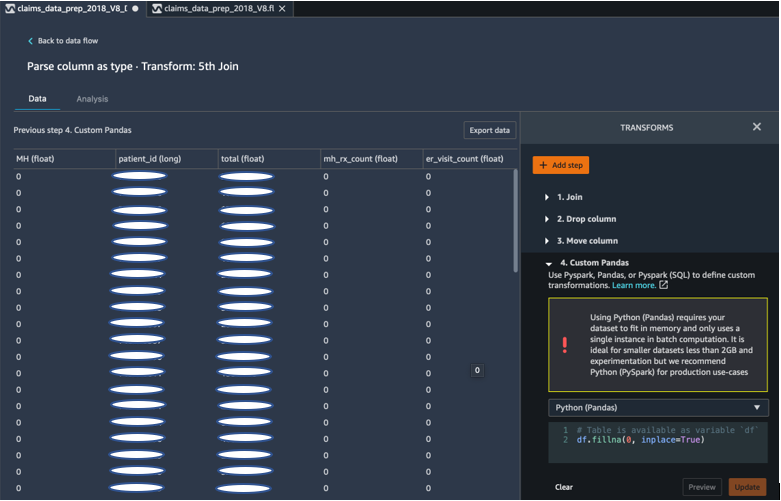This screenshot has width=781, height=501.
Task: Click the Add step button
Action: pyautogui.click(x=561, y=165)
